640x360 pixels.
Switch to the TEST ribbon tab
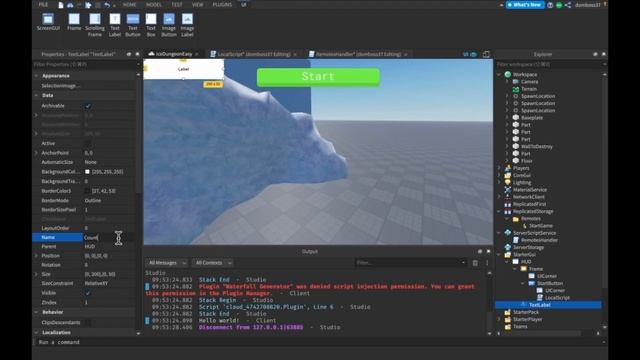(x=177, y=4)
